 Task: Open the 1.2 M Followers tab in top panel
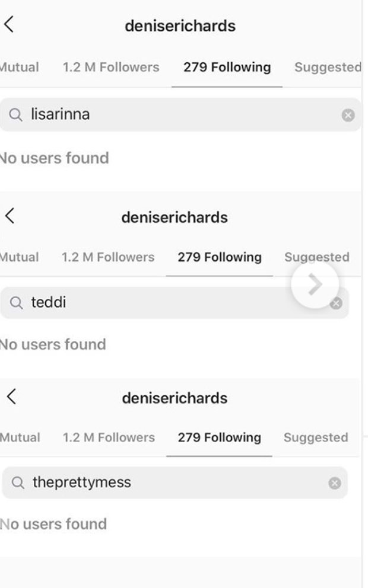pos(111,67)
